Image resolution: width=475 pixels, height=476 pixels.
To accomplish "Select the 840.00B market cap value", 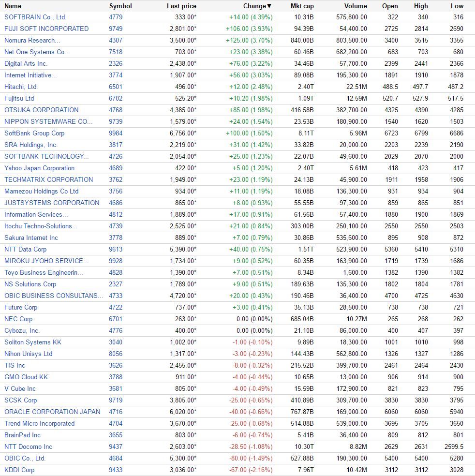I will (x=302, y=40).
